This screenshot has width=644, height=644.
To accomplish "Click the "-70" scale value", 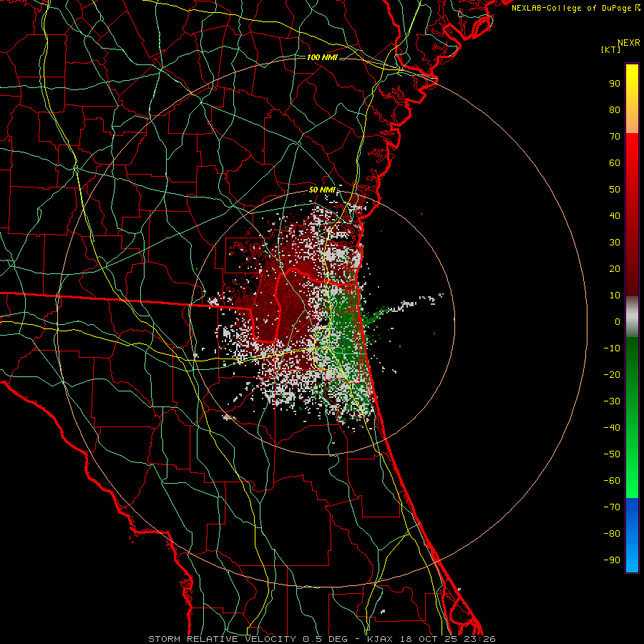I will 612,507.
